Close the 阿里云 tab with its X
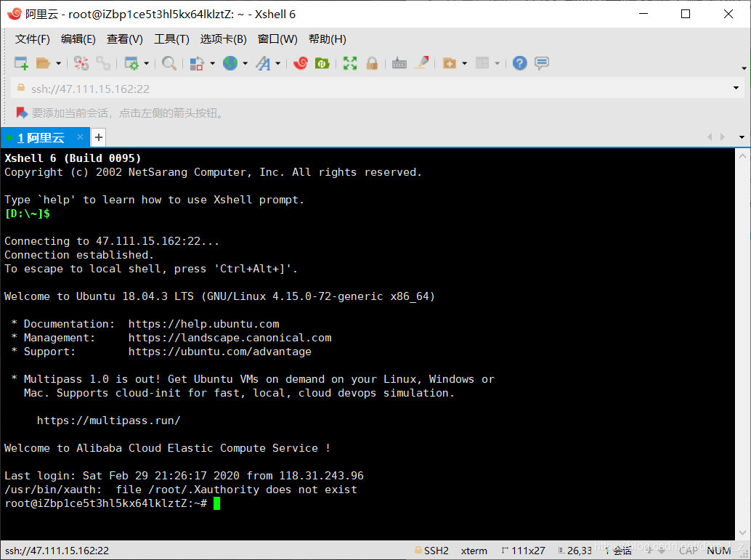This screenshot has width=751, height=560. coord(81,137)
